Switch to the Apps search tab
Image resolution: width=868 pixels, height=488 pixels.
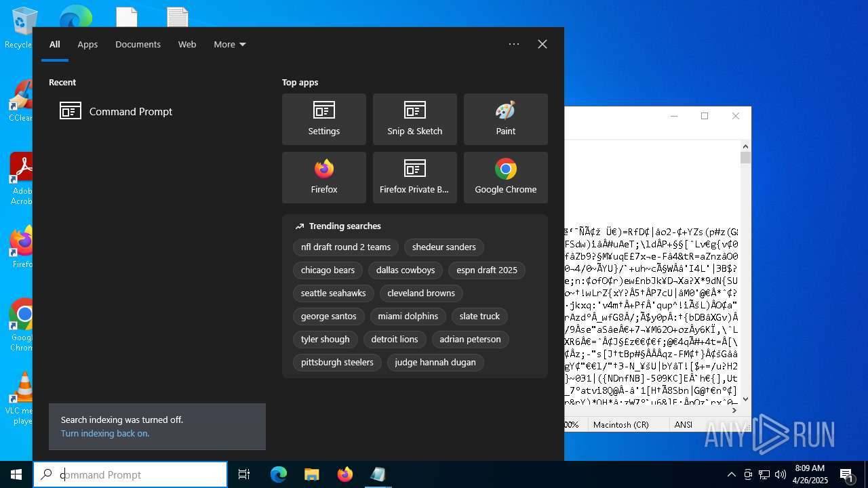pyautogui.click(x=87, y=44)
